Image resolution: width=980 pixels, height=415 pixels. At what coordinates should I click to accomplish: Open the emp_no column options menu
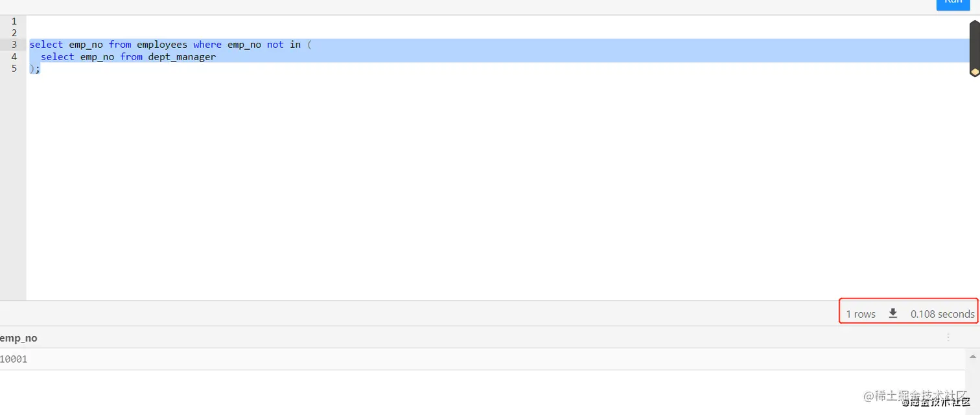pos(948,337)
